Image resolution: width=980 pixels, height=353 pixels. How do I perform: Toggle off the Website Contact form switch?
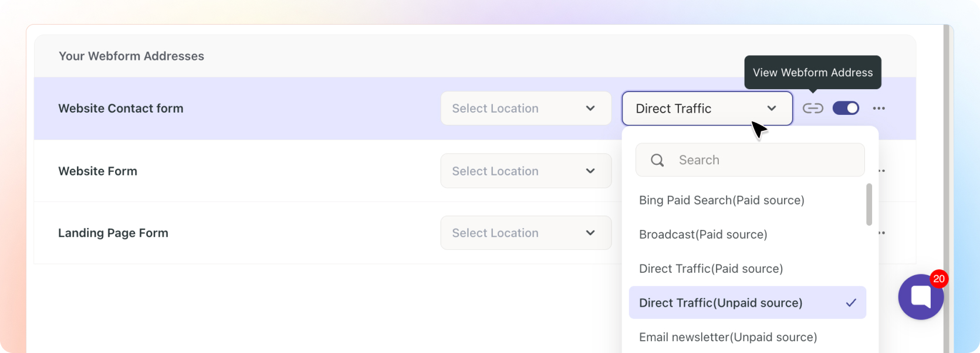pyautogui.click(x=846, y=108)
